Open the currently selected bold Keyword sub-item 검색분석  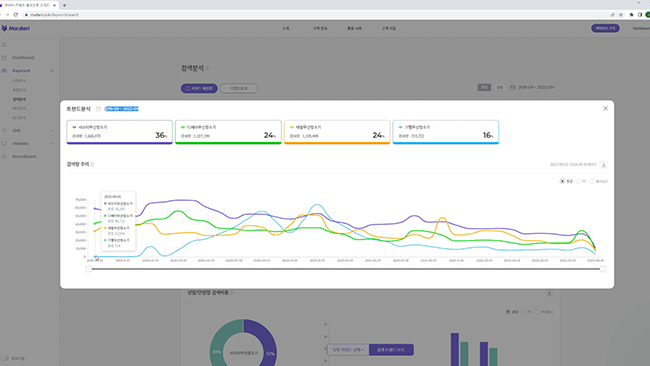point(19,99)
